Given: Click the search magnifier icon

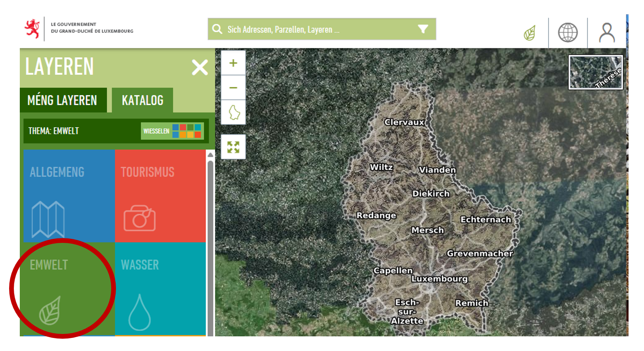Looking at the screenshot, I should click(x=217, y=29).
